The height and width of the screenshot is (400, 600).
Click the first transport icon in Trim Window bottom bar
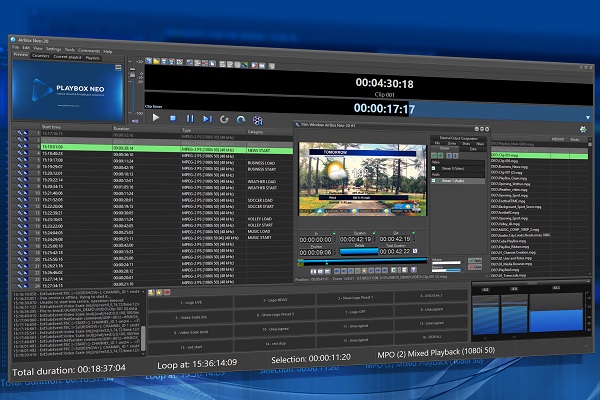point(313,271)
